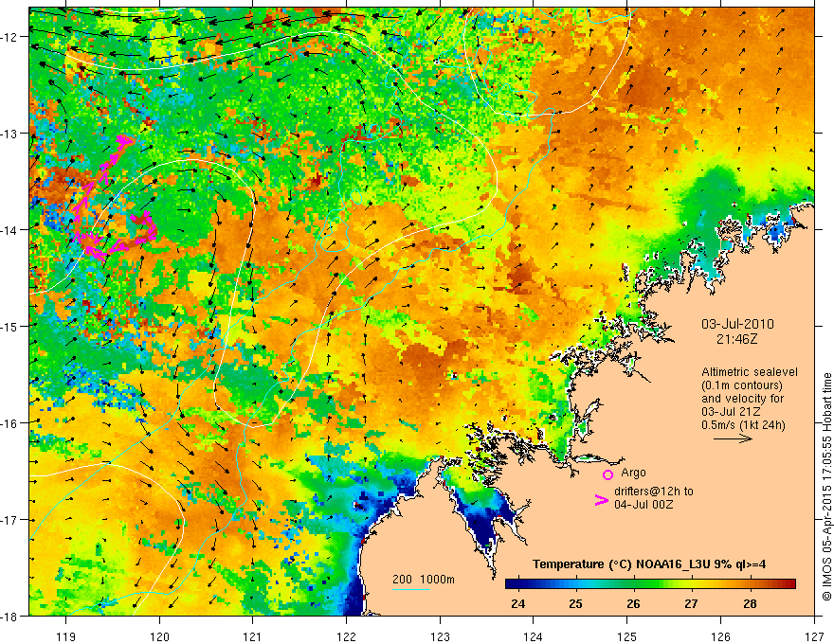Click the color bar tick label '26'

633,603
